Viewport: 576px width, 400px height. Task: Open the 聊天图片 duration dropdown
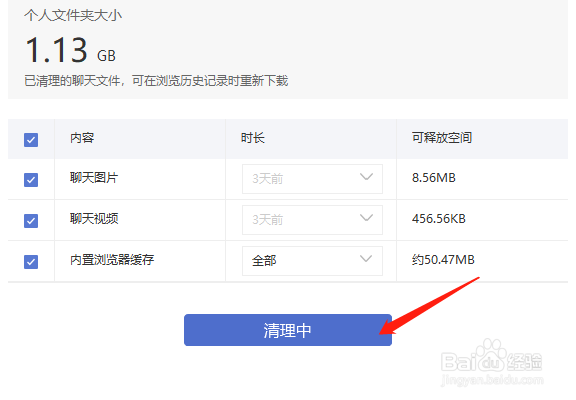click(x=312, y=179)
